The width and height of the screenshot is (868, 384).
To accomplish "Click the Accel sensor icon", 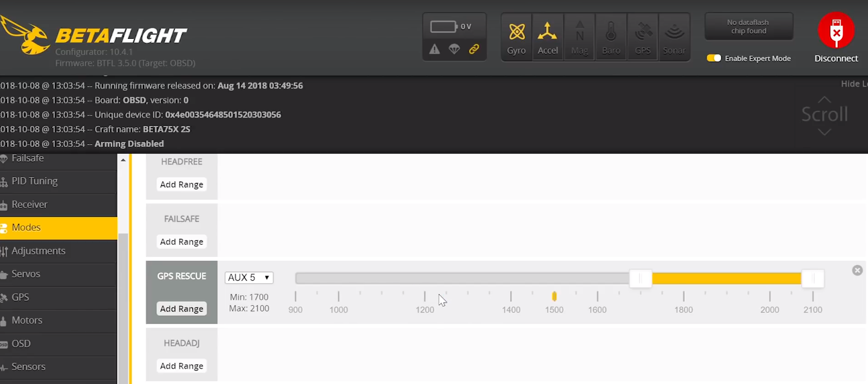I will [x=548, y=37].
